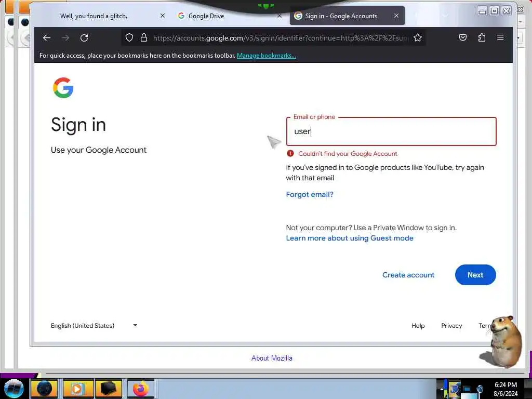Click the Forgot email? link

310,194
